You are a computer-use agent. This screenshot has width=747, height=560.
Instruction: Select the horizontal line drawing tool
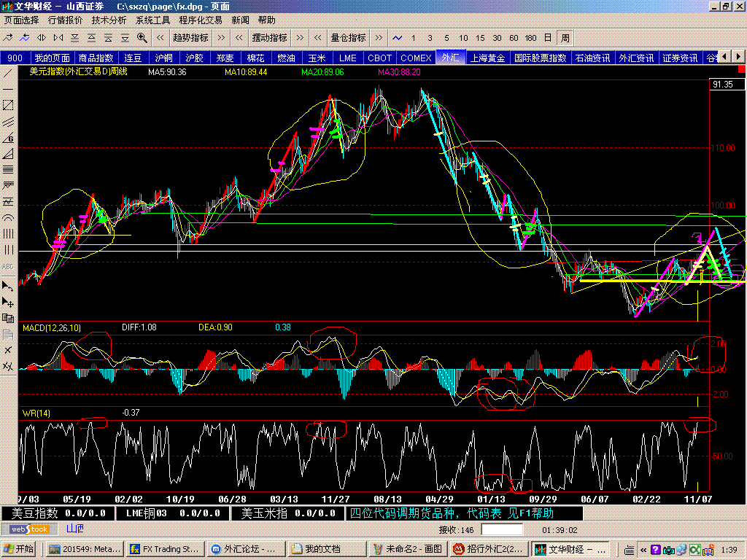tap(8, 89)
